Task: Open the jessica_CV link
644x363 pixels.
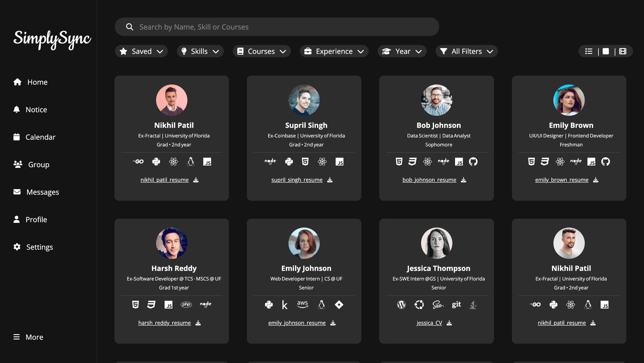Action: (429, 323)
